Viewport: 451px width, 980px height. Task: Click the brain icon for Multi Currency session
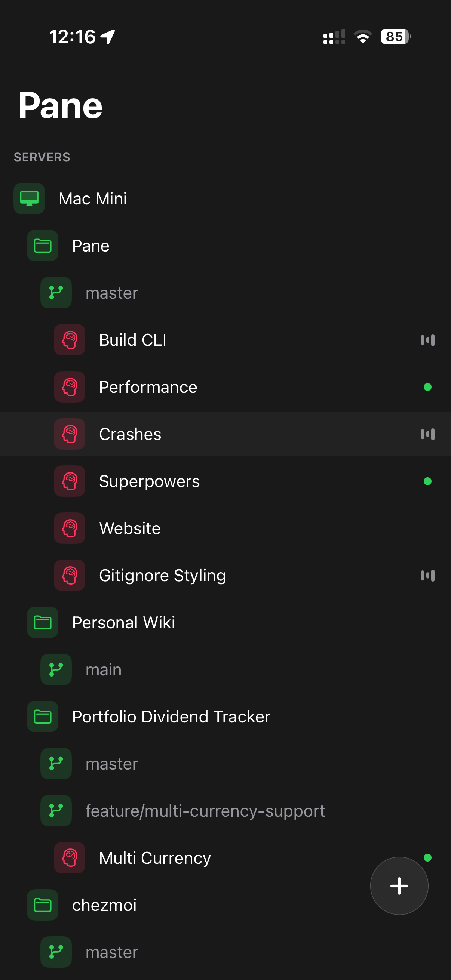pos(69,858)
